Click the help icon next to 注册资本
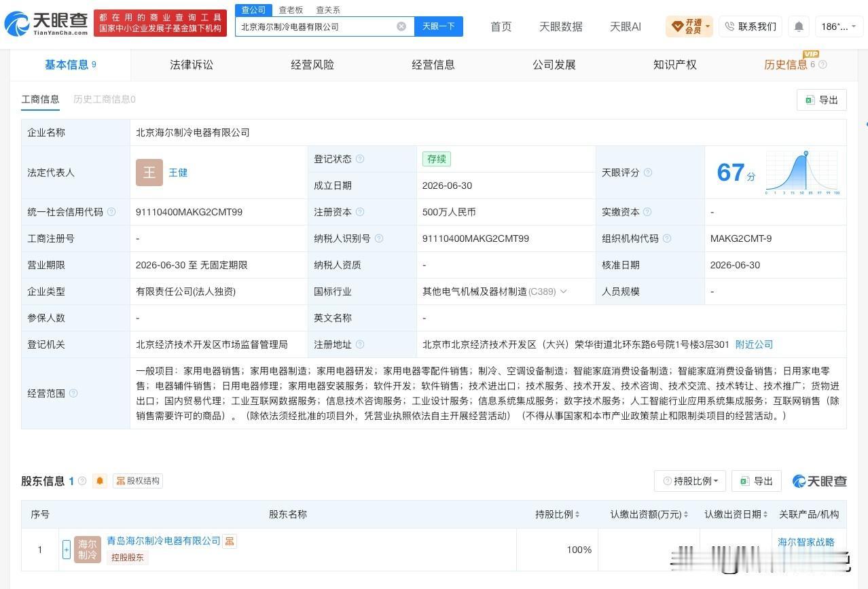This screenshot has height=589, width=868. [360, 212]
